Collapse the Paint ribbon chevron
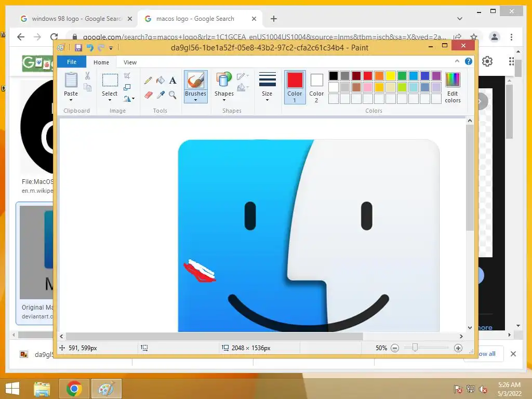Image resolution: width=532 pixels, height=399 pixels. pyautogui.click(x=457, y=61)
